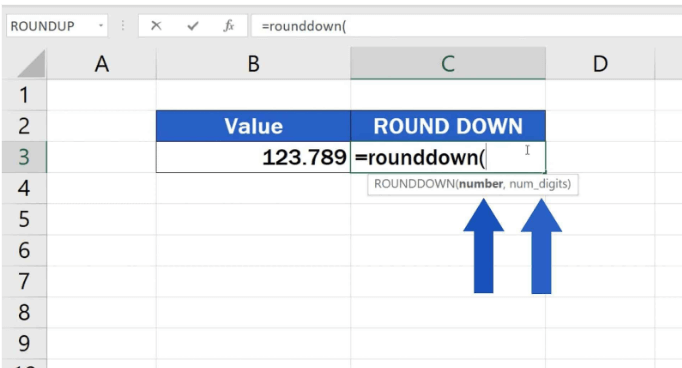Select row 8 header
This screenshot has height=368, width=682.
point(24,312)
